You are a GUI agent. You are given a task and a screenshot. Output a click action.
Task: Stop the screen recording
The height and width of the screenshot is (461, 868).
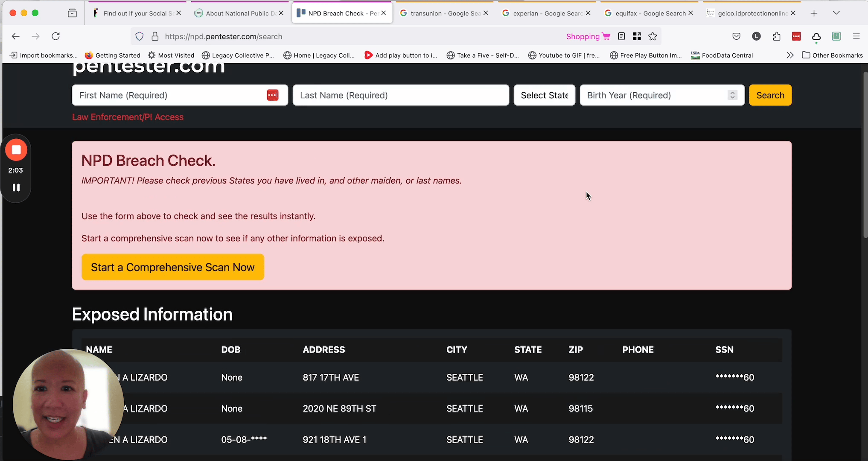16,150
